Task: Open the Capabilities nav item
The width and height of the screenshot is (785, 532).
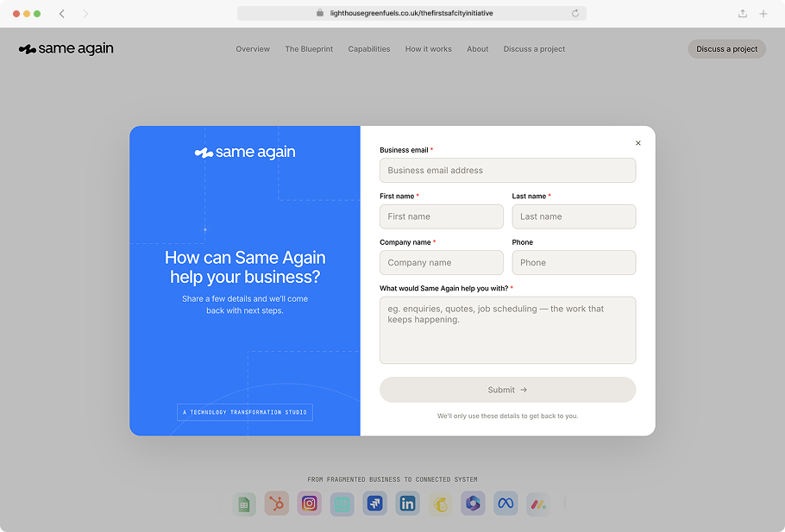Action: [369, 49]
